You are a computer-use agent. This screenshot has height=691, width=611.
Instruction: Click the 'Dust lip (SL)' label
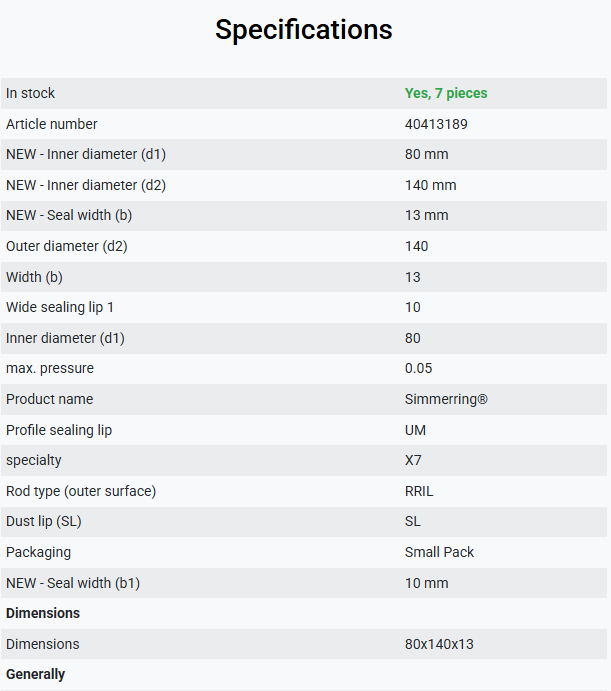[x=44, y=521]
